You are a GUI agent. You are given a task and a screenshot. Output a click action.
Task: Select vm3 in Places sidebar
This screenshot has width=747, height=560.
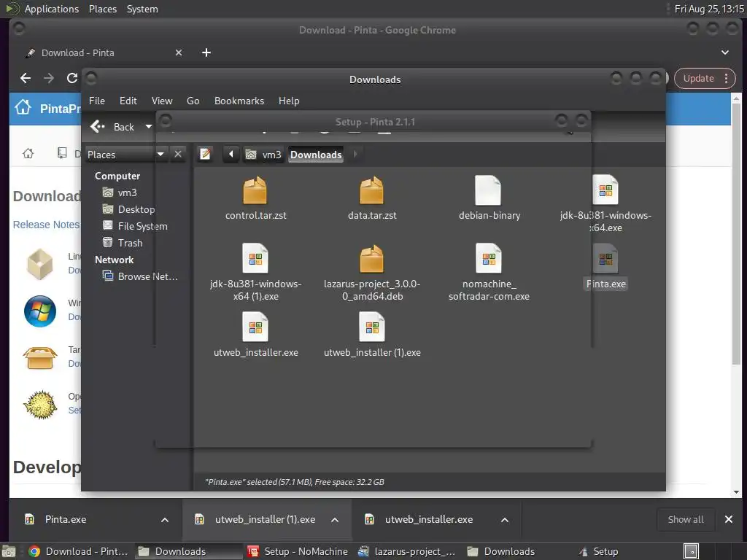point(120,192)
